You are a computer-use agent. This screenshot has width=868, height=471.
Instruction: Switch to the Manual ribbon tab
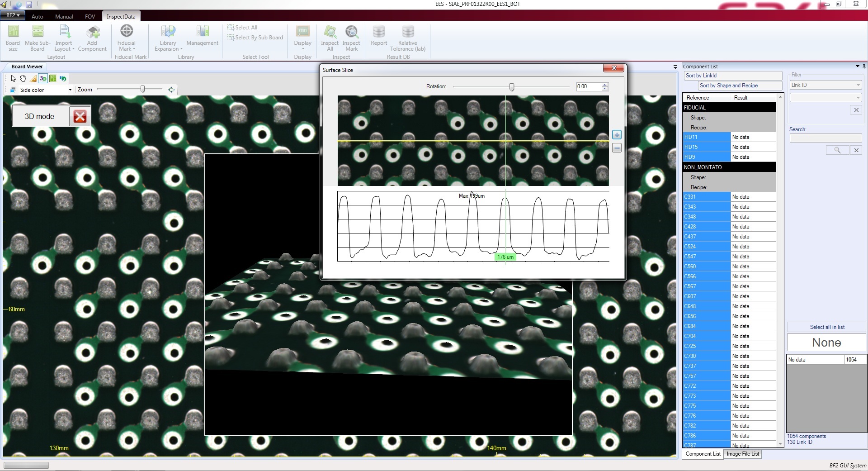[64, 16]
